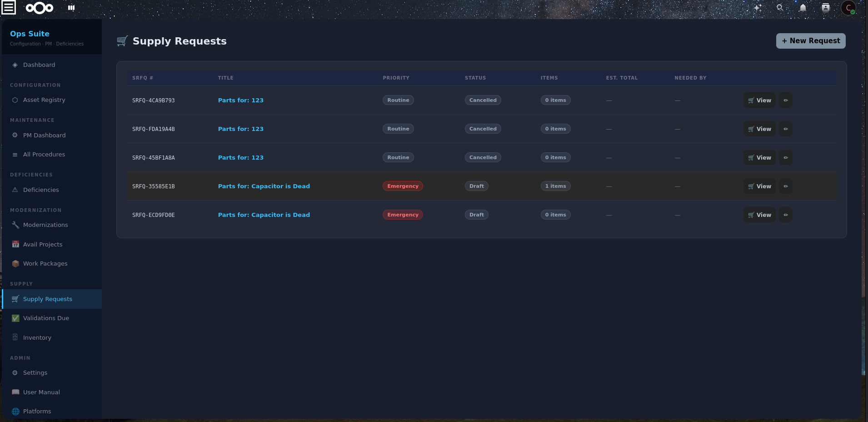Image resolution: width=868 pixels, height=422 pixels.
Task: Open the contacts icon in top bar
Action: tap(826, 8)
